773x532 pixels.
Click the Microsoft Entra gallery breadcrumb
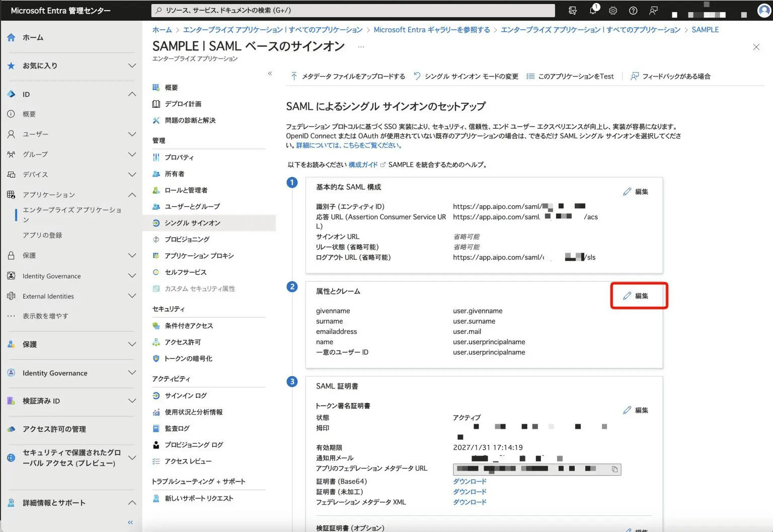pos(432,30)
